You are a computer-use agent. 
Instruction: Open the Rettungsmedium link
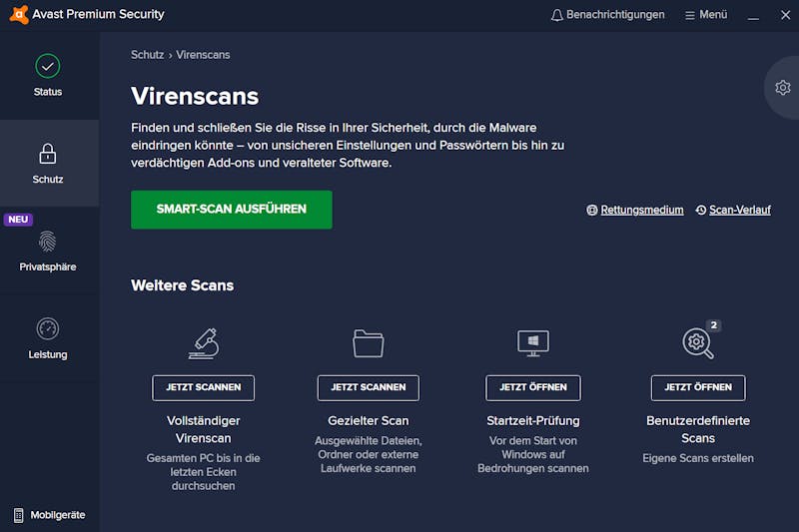[642, 210]
